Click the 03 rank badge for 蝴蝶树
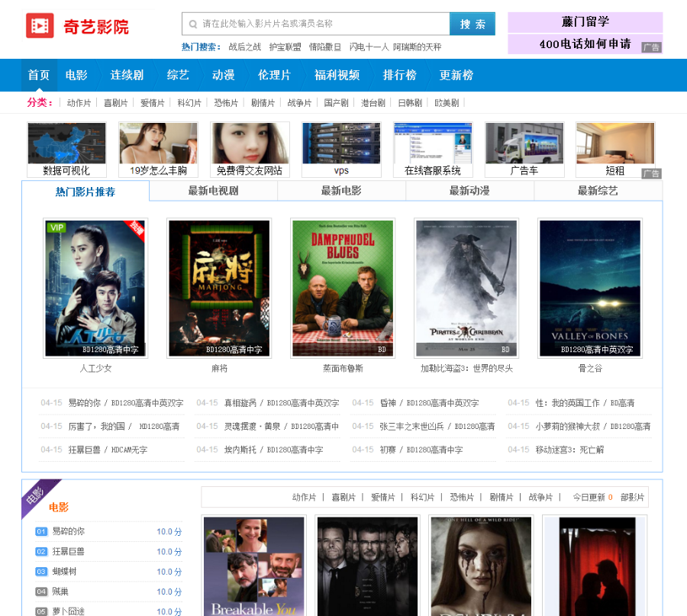The width and height of the screenshot is (687, 616). [41, 572]
